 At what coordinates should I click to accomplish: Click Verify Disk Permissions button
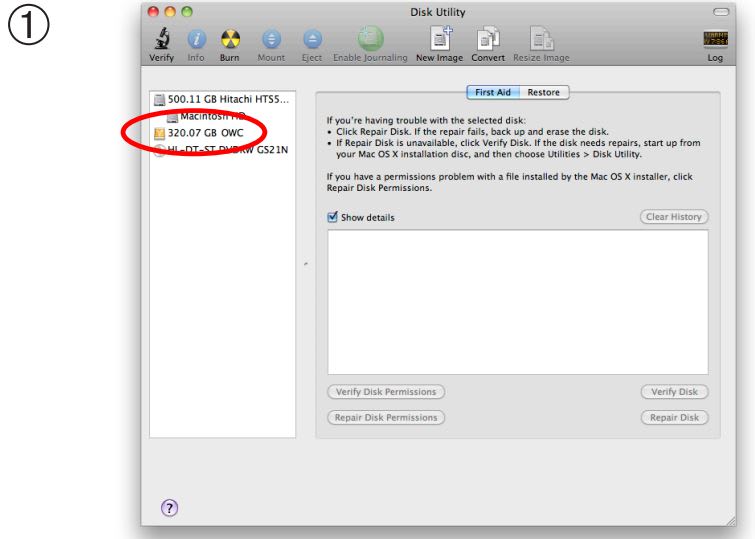(x=386, y=392)
